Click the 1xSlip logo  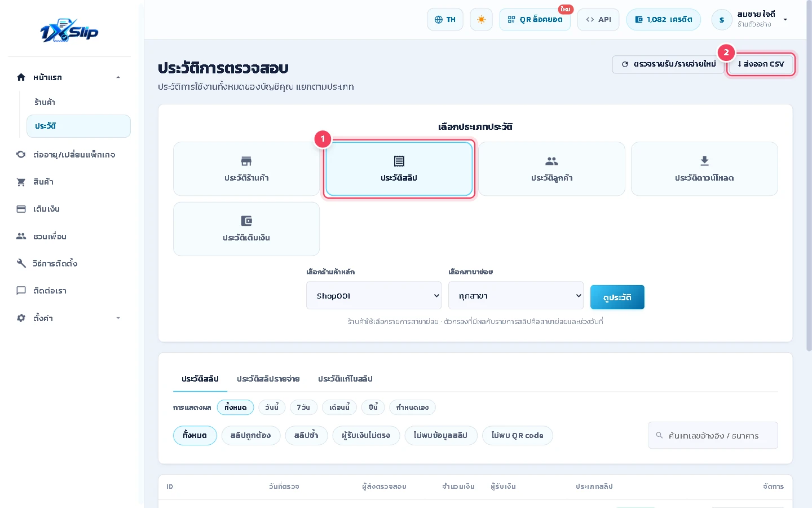69,30
